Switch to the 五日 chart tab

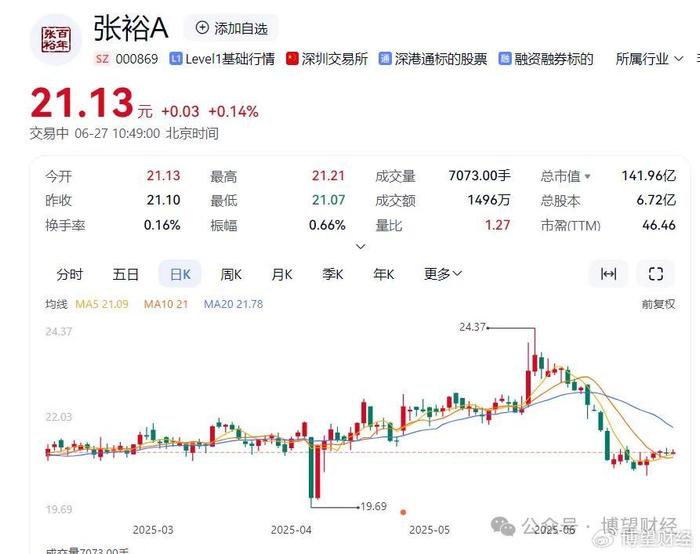(125, 274)
